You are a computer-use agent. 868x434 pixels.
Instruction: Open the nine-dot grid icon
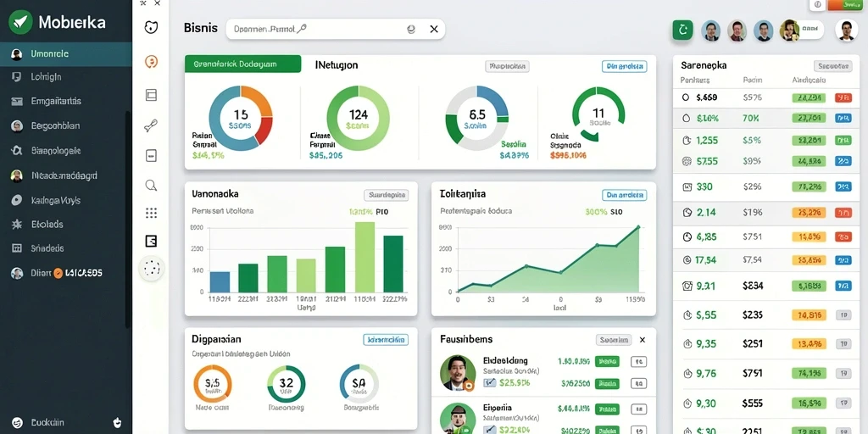[x=151, y=213]
